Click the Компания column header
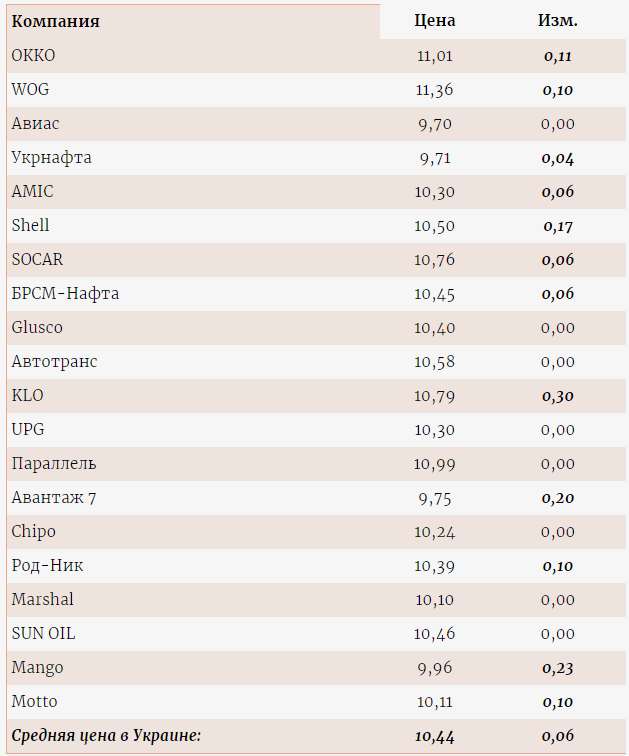 tap(55, 21)
